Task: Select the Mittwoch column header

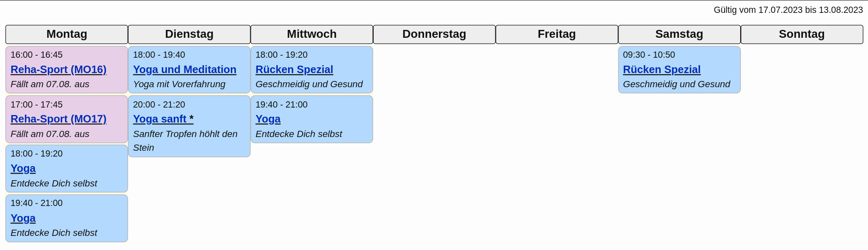Action: click(x=312, y=34)
